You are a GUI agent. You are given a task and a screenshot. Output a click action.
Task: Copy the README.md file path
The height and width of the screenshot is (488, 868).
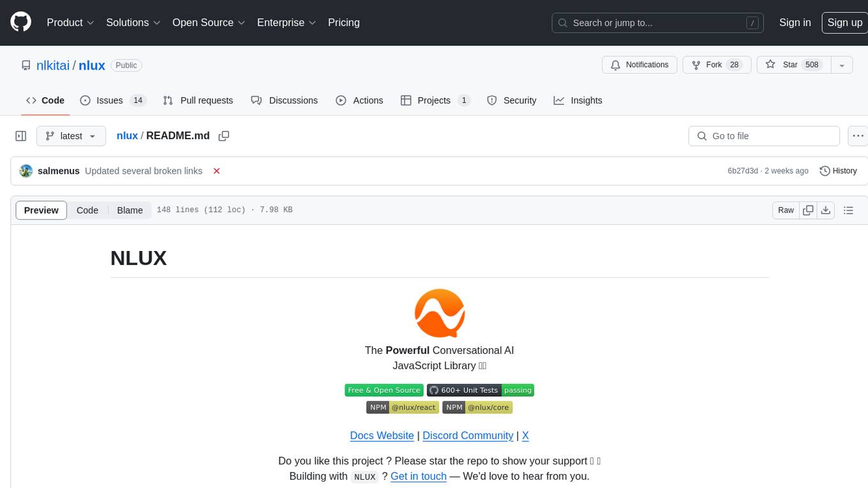[223, 136]
